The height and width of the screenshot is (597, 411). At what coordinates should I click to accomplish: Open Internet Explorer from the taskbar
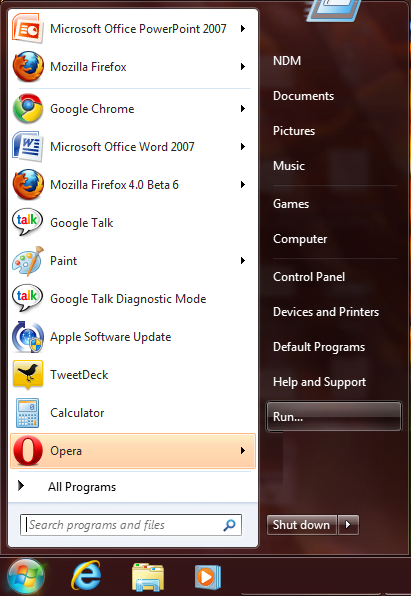click(x=86, y=576)
